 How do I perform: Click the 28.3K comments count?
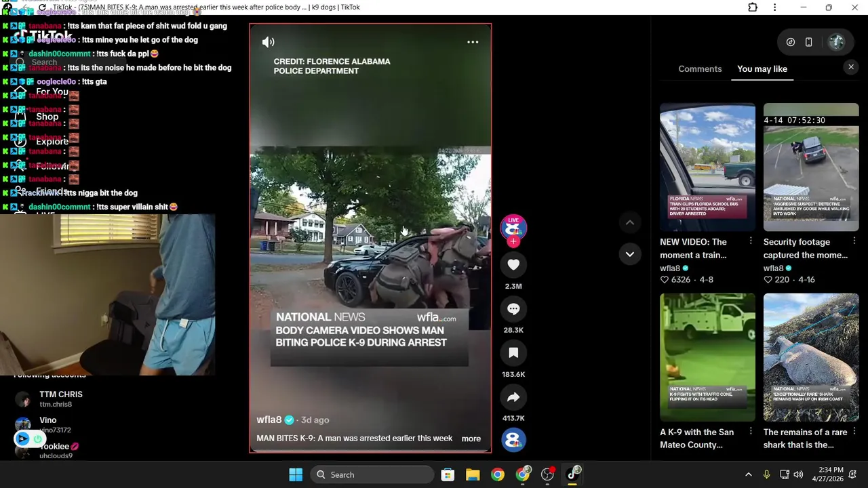513,330
